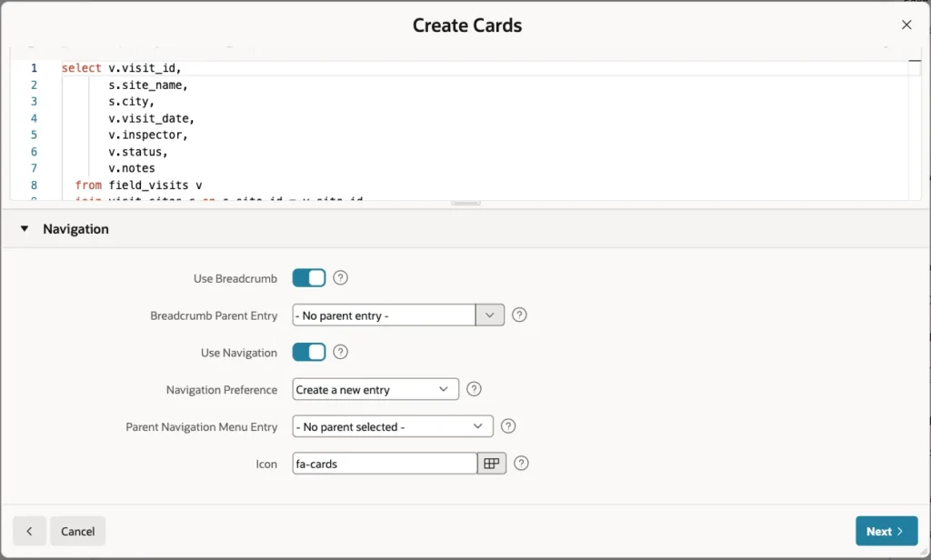Click the 'Icon' field label
Viewport: 931px width, 560px height.
click(x=266, y=464)
